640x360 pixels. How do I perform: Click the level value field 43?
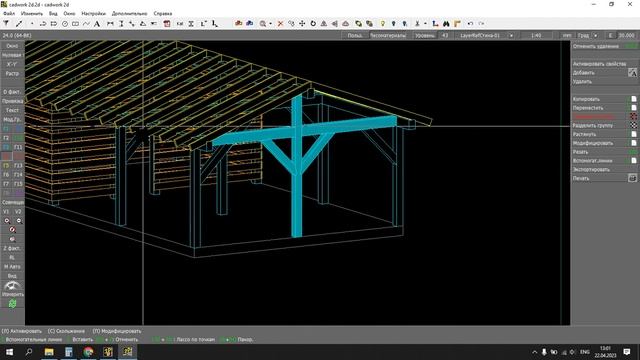point(444,36)
